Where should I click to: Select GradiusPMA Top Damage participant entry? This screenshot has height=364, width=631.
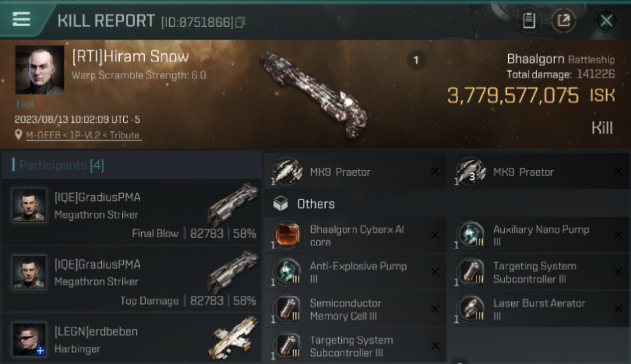click(x=132, y=279)
